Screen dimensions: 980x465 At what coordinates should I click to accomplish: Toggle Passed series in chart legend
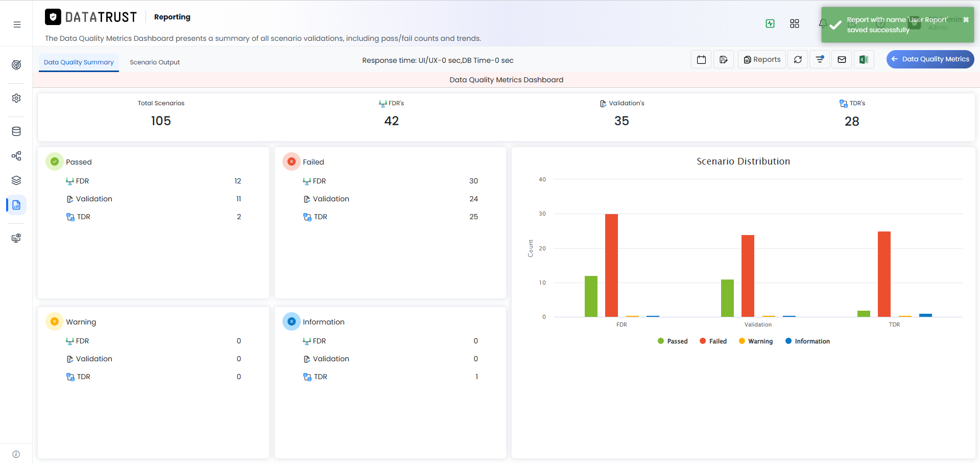(x=673, y=341)
